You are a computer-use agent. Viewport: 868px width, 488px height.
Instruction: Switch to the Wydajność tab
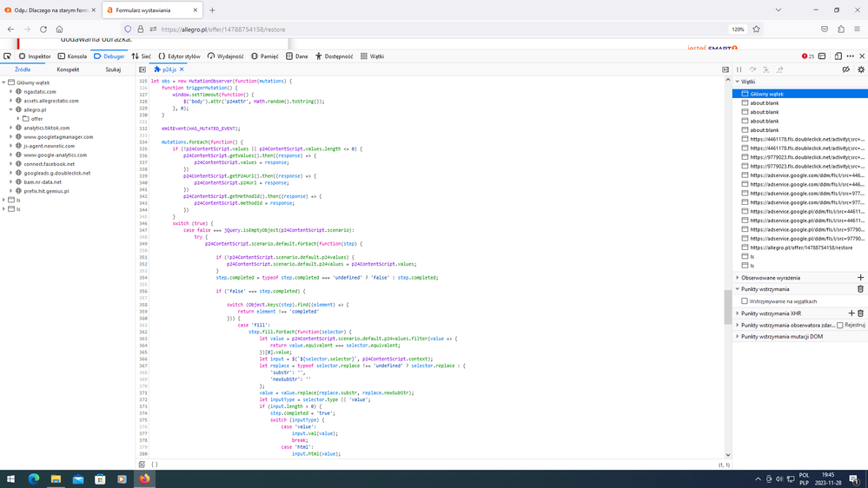click(x=226, y=56)
